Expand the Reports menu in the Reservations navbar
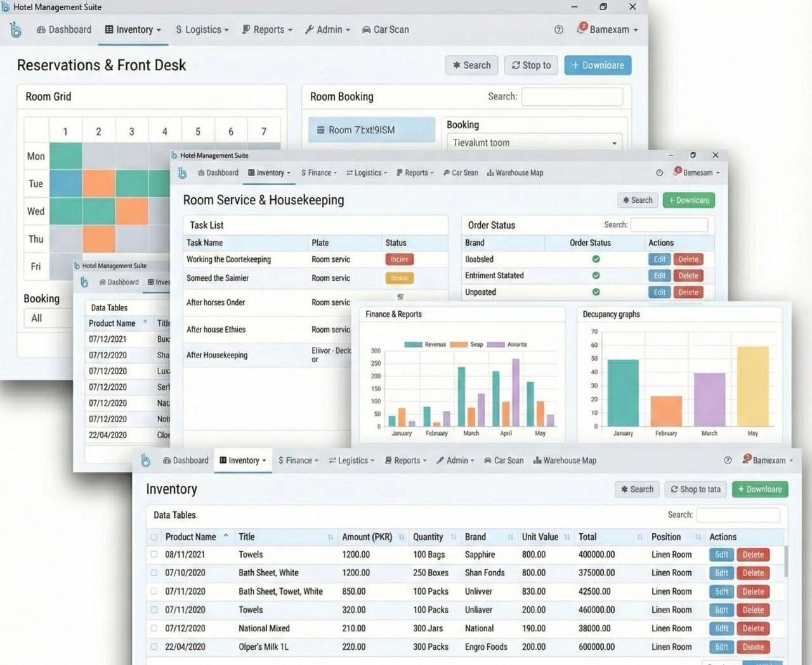Viewport: 812px width, 665px height. click(x=267, y=30)
